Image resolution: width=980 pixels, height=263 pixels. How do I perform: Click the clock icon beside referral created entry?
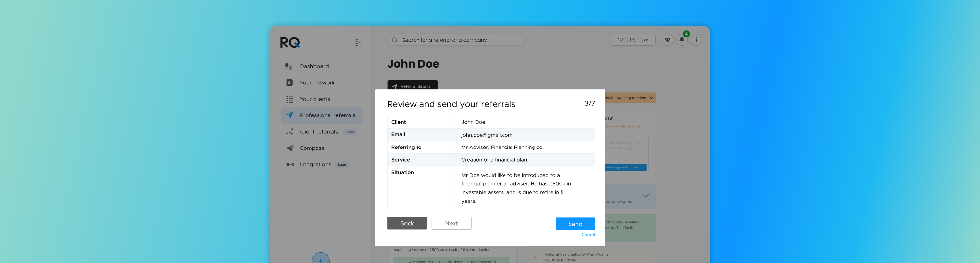click(x=535, y=258)
